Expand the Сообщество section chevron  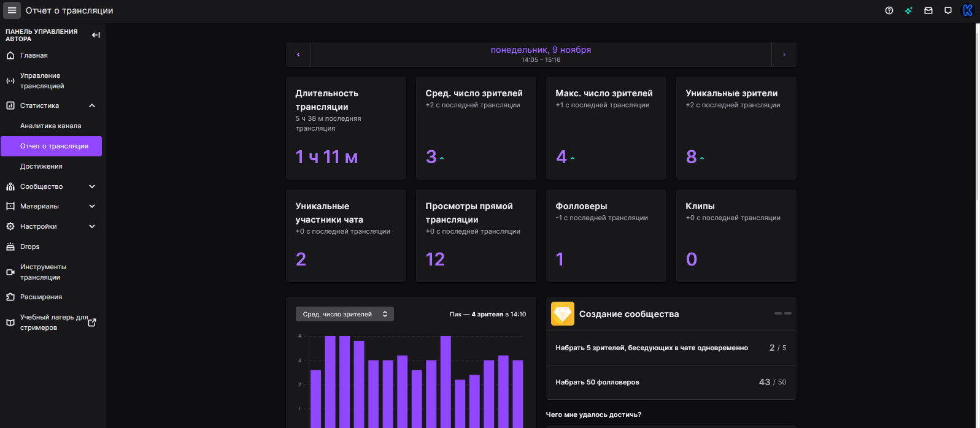pos(92,186)
